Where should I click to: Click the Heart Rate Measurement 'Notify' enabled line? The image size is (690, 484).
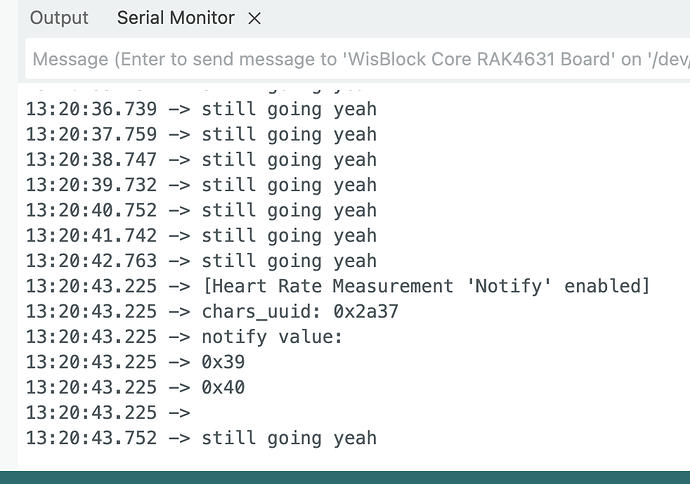pos(337,287)
